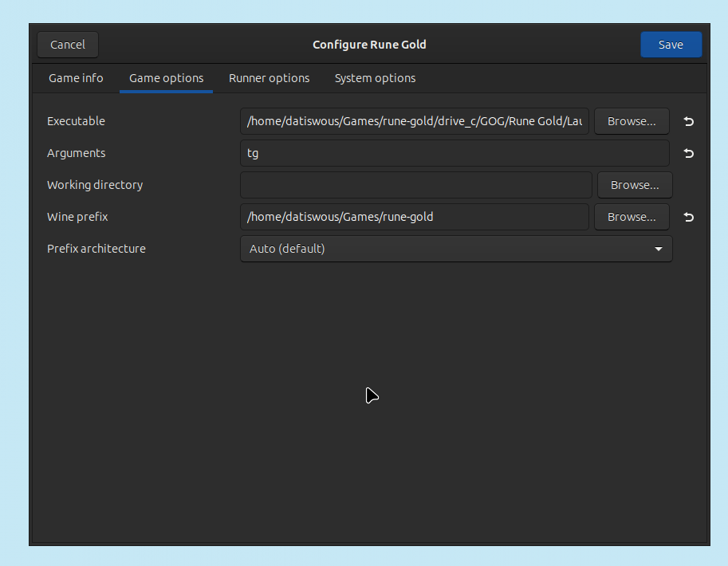This screenshot has width=728, height=566.
Task: Click the Prefix architecture dropdown arrow
Action: (x=658, y=249)
